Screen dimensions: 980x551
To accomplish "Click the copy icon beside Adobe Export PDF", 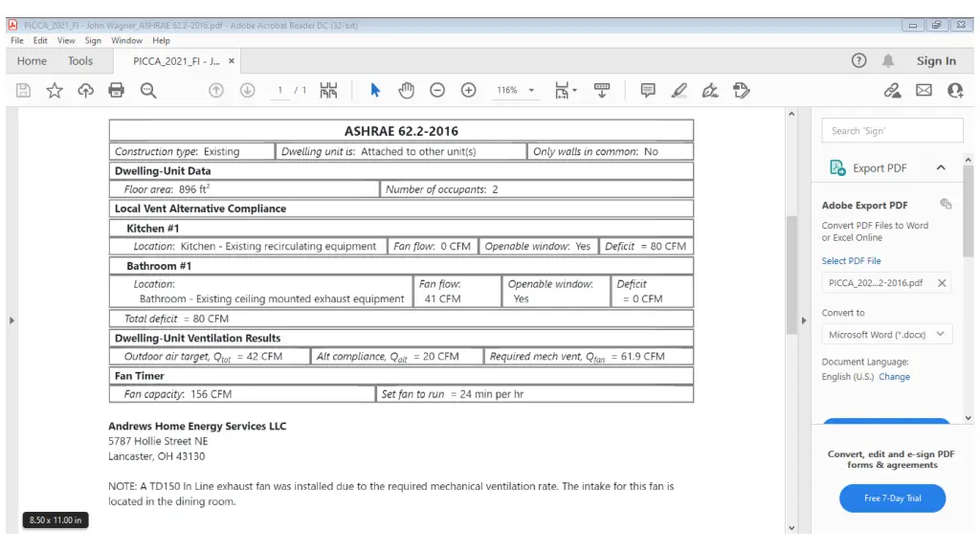I will click(946, 204).
